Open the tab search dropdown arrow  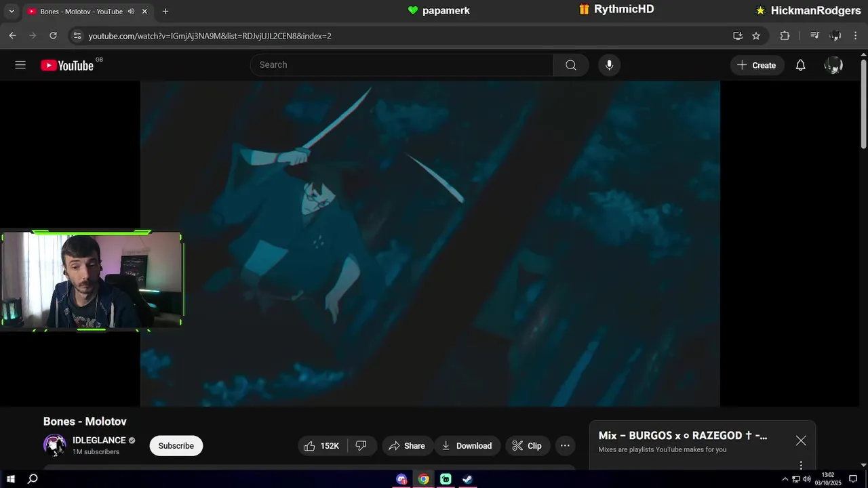pos(12,12)
